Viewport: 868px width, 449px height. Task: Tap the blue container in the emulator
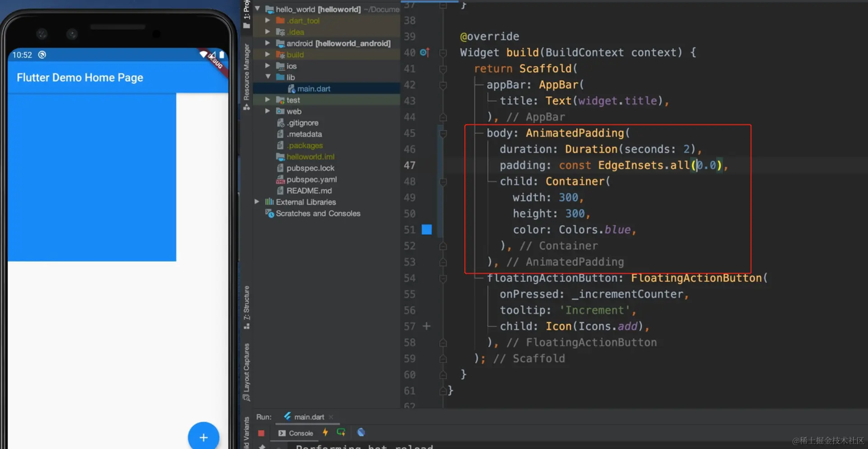[92, 177]
